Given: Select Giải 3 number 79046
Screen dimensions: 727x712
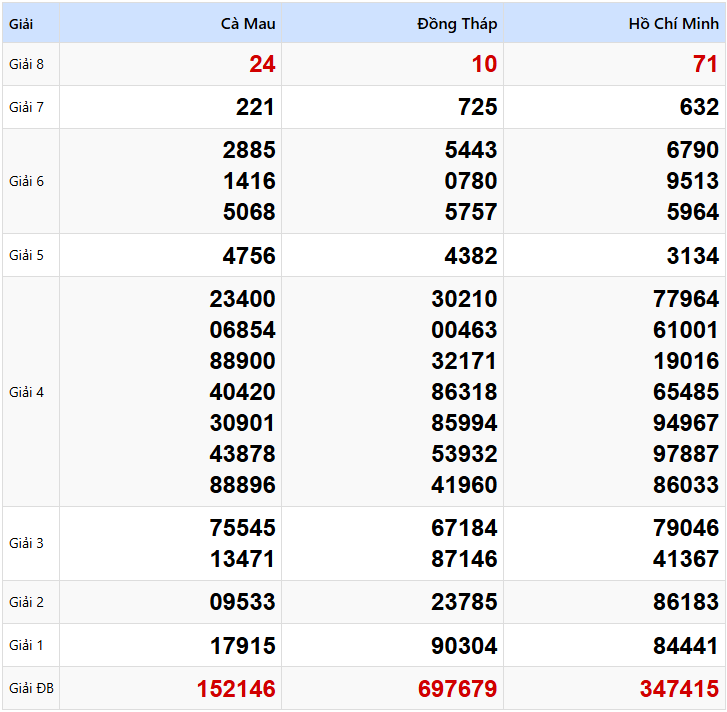Looking at the screenshot, I should click(686, 528).
